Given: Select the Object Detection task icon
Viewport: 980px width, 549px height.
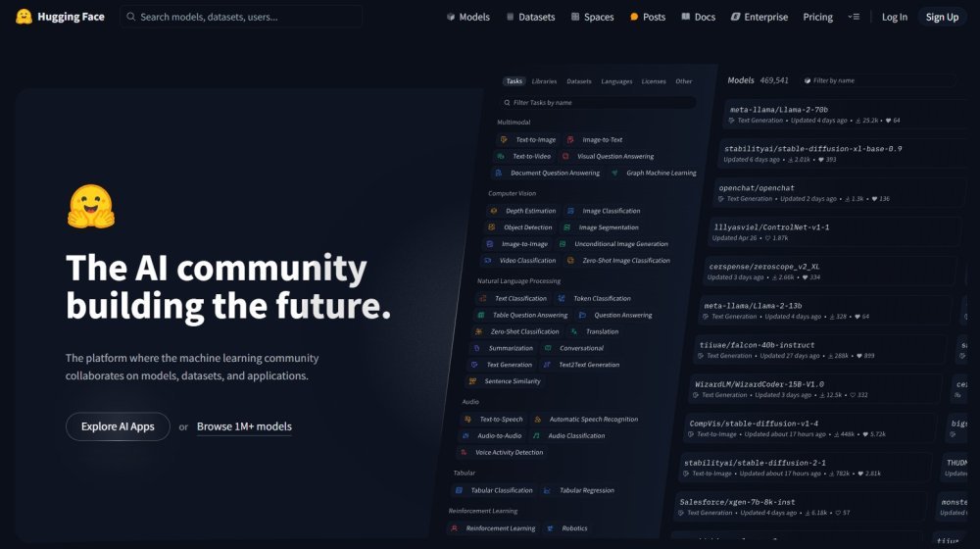Looking at the screenshot, I should click(491, 227).
